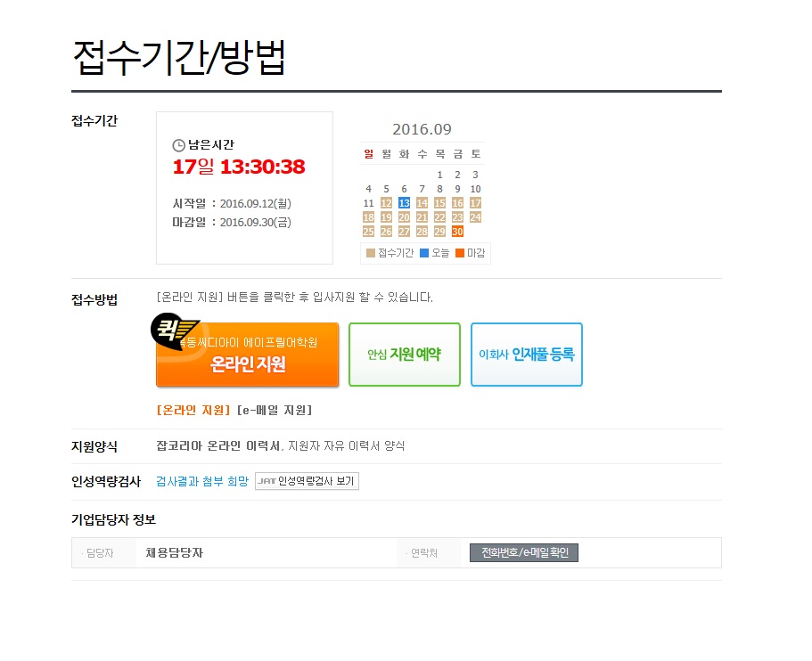Click the green 안심 지원예약 button
The image size is (812, 661).
405,355
